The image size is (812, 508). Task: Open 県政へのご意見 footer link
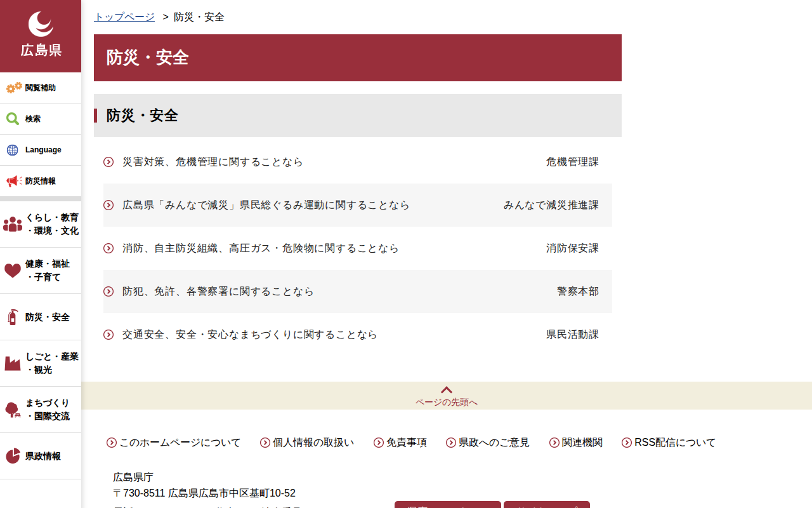[x=494, y=443]
